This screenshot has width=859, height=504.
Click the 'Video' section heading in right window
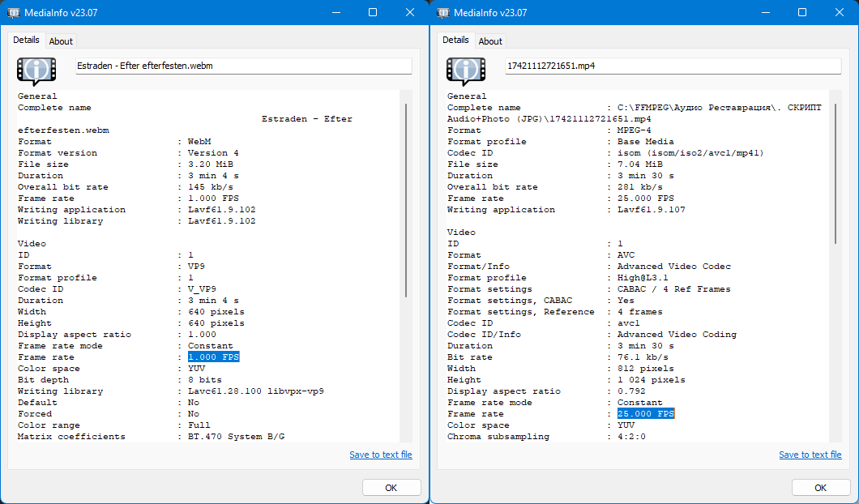[461, 233]
